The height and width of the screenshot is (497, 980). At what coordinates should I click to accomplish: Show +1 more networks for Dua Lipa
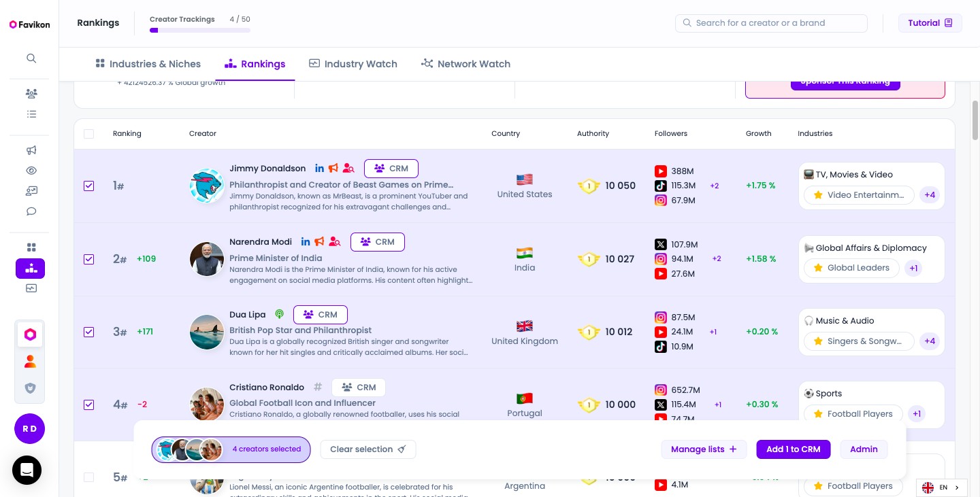click(x=713, y=332)
